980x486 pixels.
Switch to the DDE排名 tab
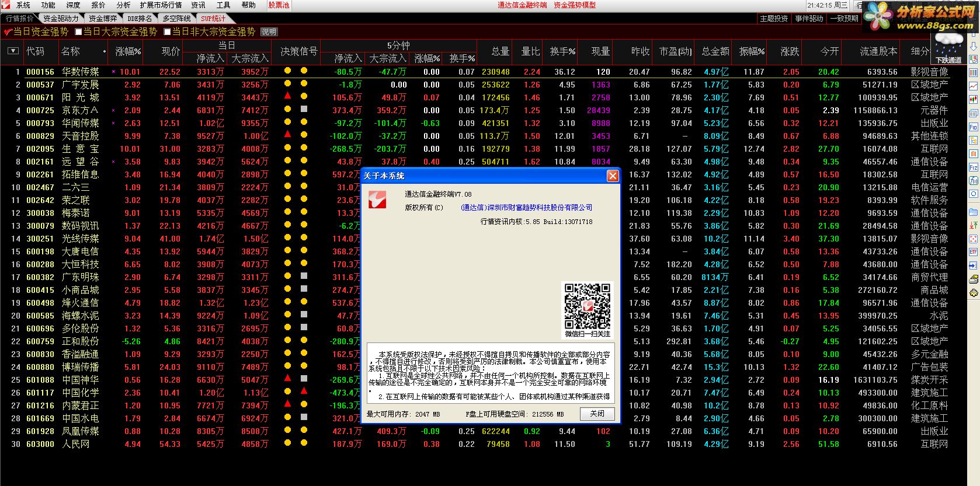pos(139,19)
